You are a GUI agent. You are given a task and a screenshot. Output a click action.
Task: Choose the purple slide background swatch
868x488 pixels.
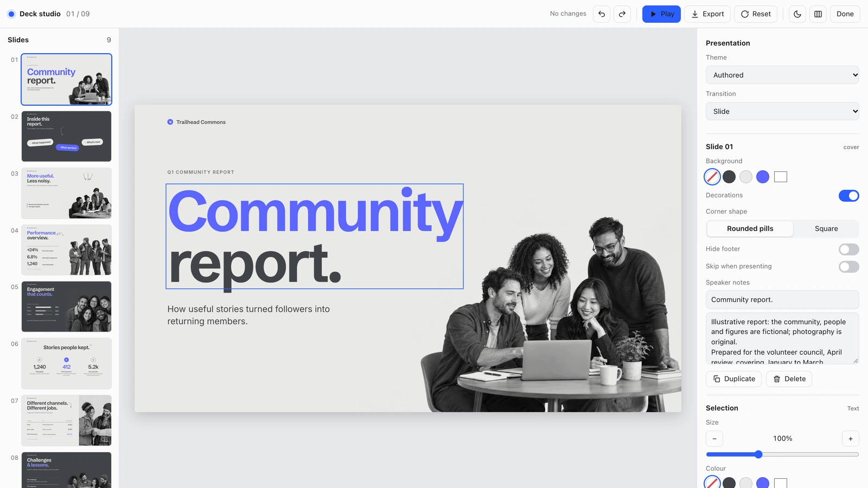(763, 177)
